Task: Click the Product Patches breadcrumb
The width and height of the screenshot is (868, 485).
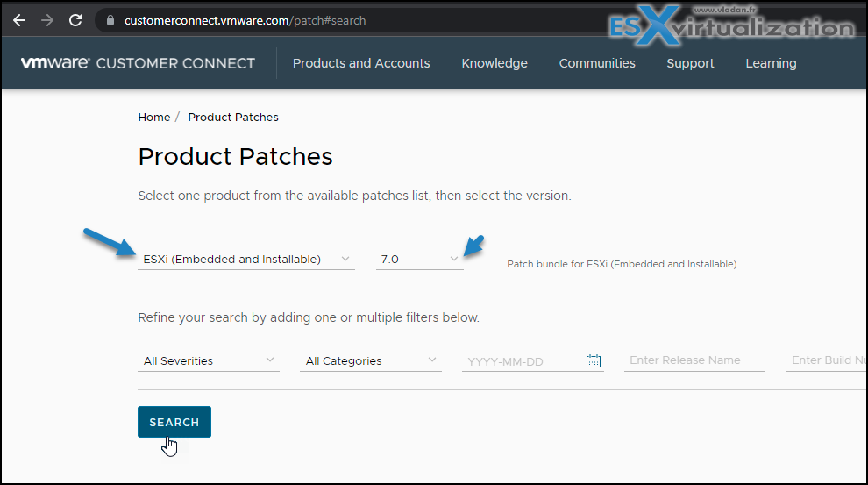Action: pyautogui.click(x=233, y=118)
